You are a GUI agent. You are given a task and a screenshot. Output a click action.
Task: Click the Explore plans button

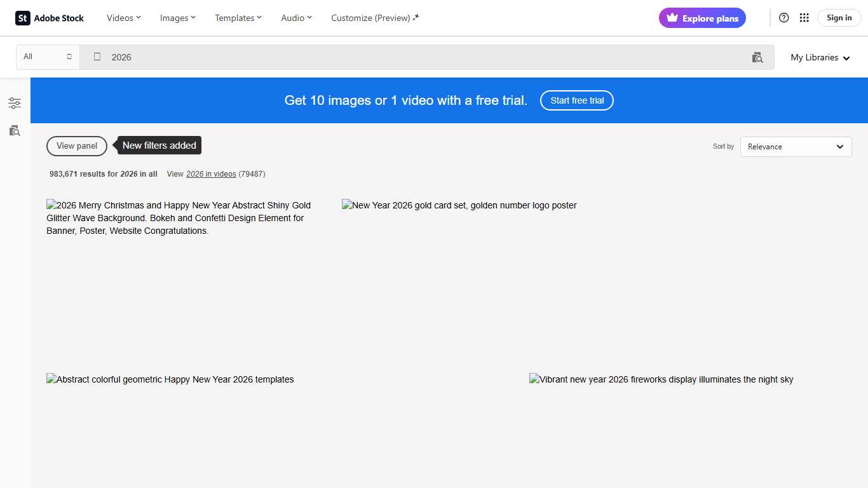click(x=702, y=18)
